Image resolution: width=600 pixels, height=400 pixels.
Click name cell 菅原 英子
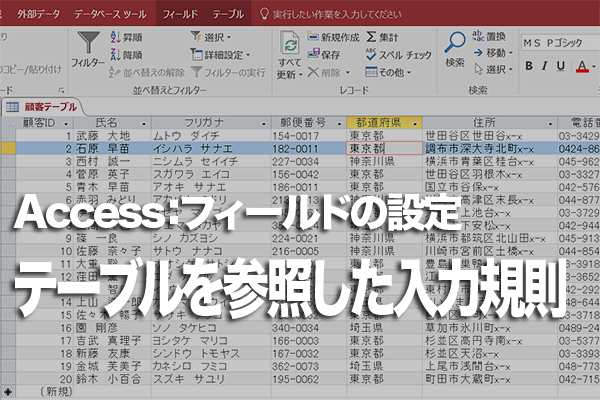coord(112,174)
